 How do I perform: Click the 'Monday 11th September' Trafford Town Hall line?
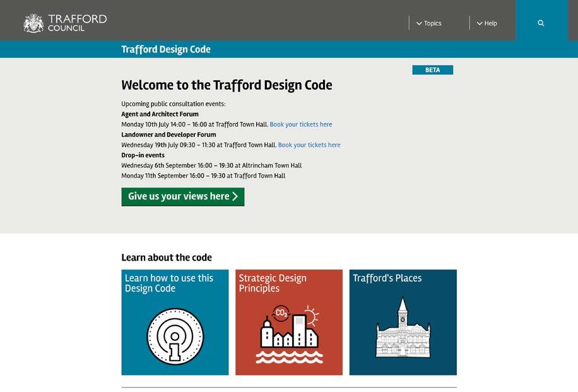point(203,176)
